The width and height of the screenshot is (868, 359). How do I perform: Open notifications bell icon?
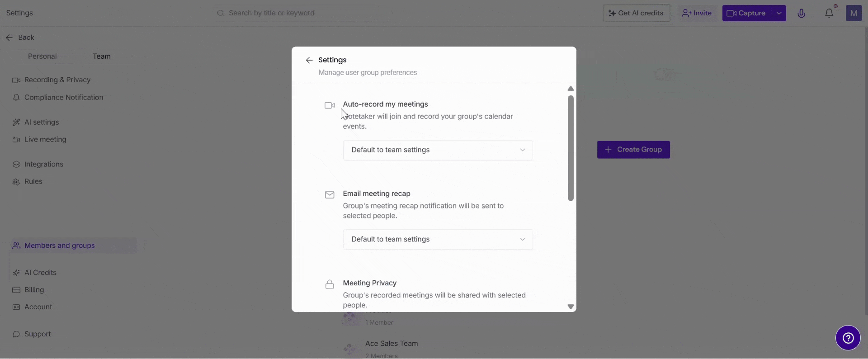click(x=829, y=13)
